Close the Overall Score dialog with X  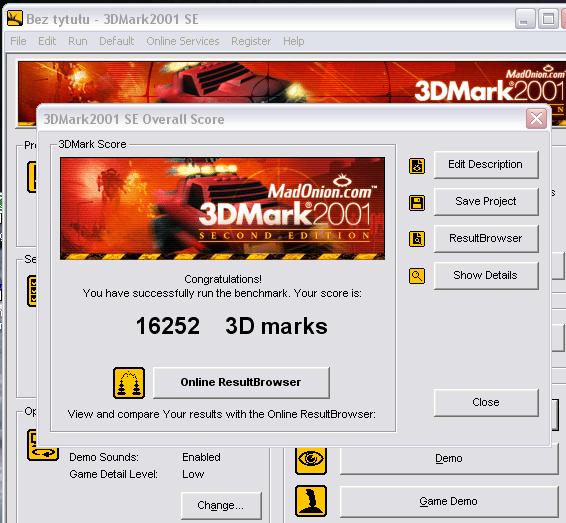click(536, 119)
